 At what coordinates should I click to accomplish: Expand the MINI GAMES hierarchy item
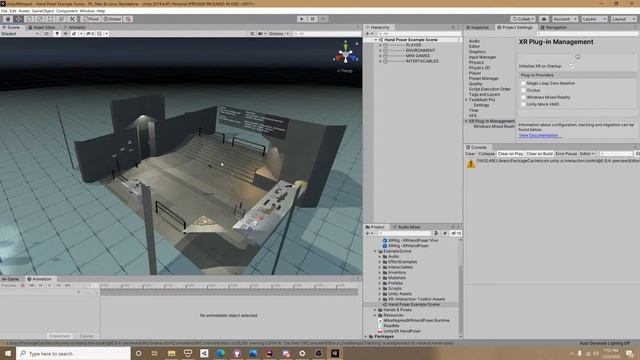(380, 56)
